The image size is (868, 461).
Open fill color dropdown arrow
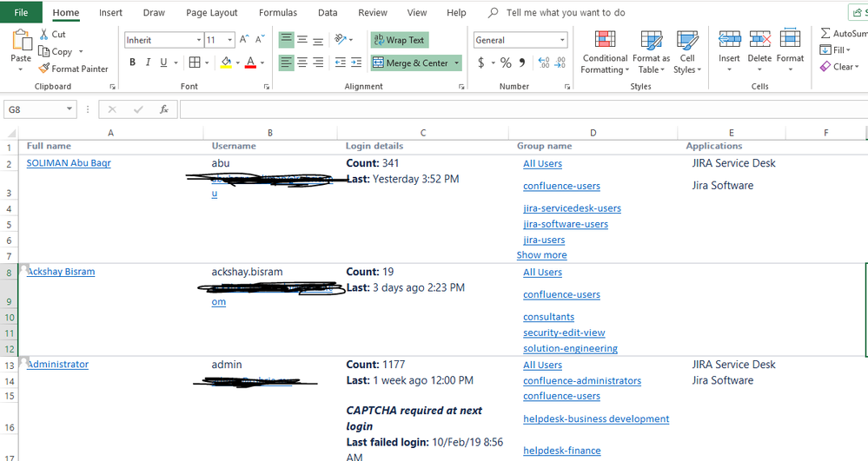237,63
